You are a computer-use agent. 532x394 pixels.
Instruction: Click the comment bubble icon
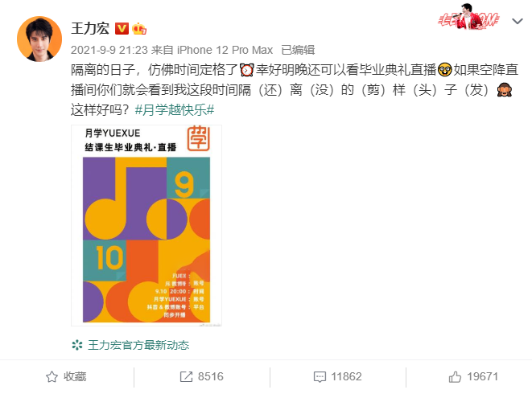(x=320, y=377)
